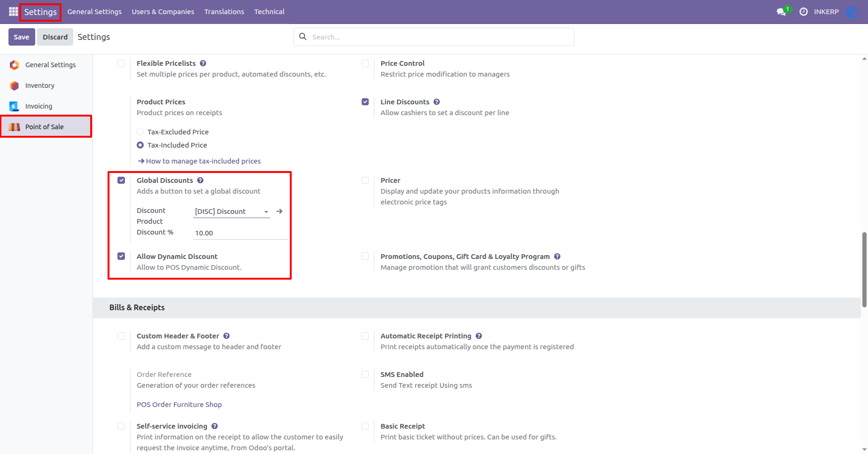Screen dimensions: 868x454
Task: Disable the Allow Dynamic Discount checkbox
Action: (121, 257)
